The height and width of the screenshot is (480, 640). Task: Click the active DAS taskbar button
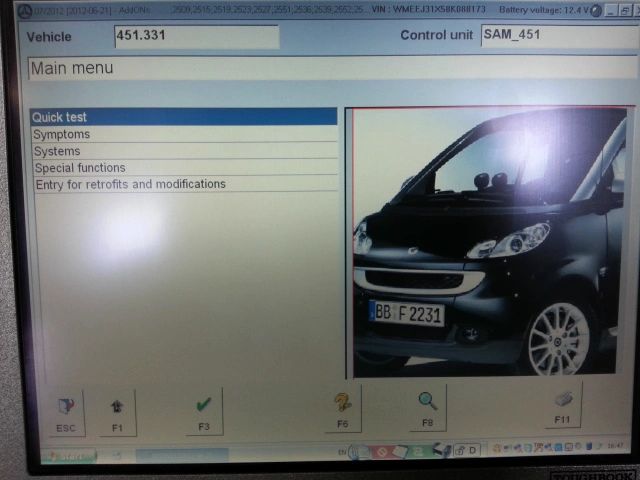tap(182, 455)
